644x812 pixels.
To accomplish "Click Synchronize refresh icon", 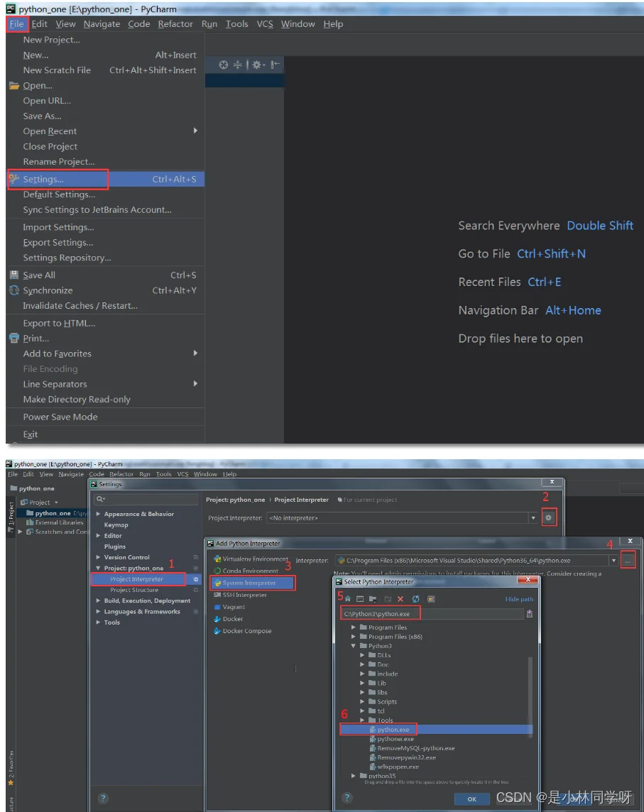I will click(14, 290).
